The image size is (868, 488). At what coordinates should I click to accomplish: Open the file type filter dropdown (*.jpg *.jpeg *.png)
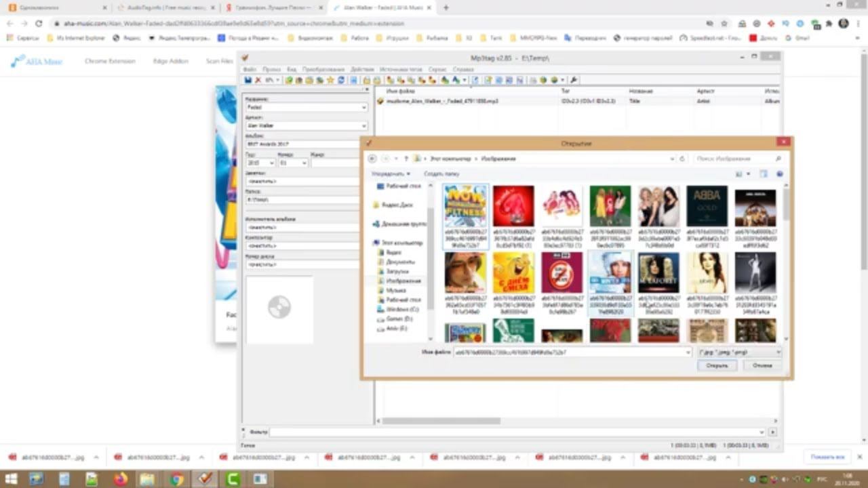[x=740, y=352]
